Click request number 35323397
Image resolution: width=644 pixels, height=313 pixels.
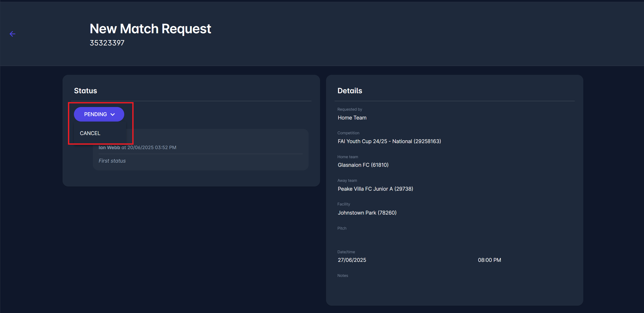tap(107, 43)
